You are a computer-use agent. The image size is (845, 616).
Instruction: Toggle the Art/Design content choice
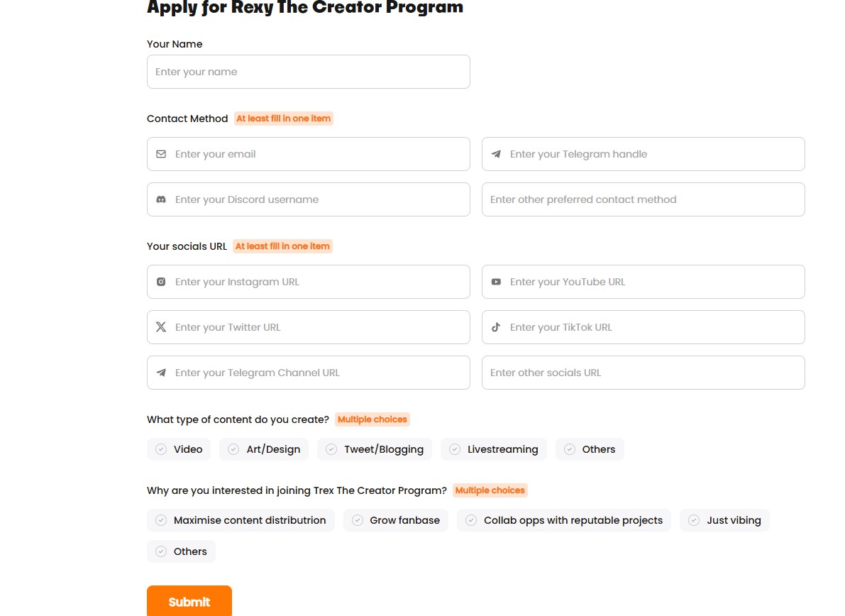tap(264, 449)
